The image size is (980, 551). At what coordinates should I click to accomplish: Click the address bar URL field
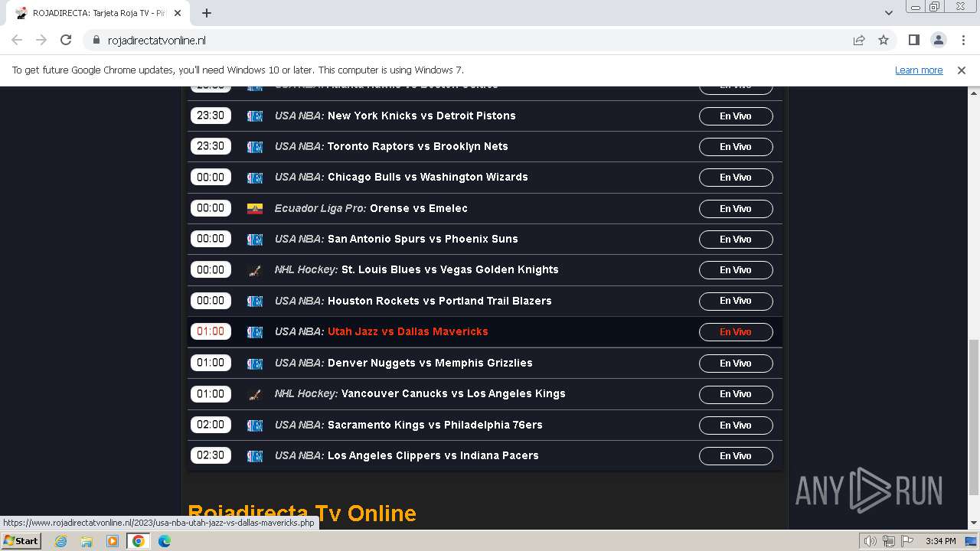(475, 41)
